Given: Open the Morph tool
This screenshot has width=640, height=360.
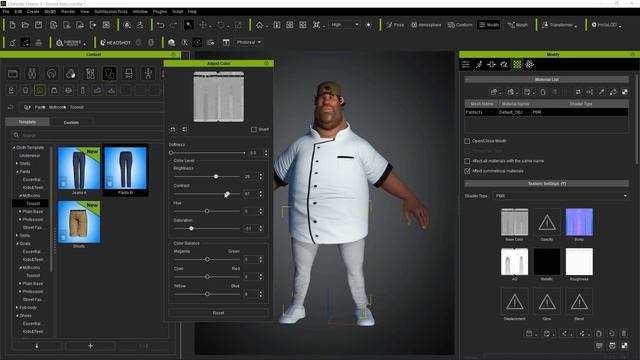Looking at the screenshot, I should coord(517,25).
